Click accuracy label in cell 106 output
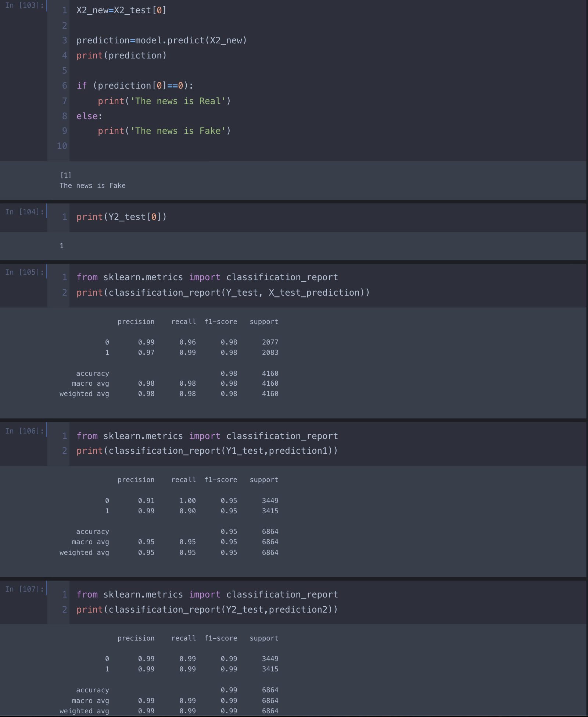This screenshot has width=588, height=717. tap(93, 532)
